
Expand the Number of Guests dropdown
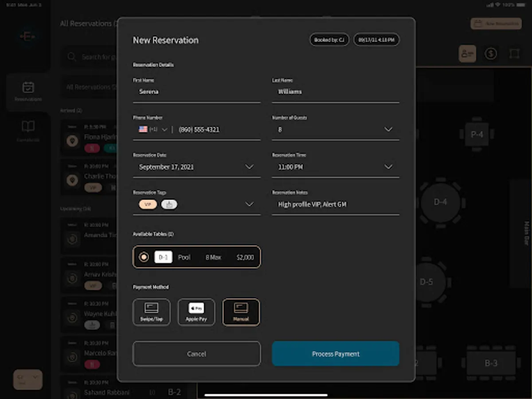click(x=388, y=129)
